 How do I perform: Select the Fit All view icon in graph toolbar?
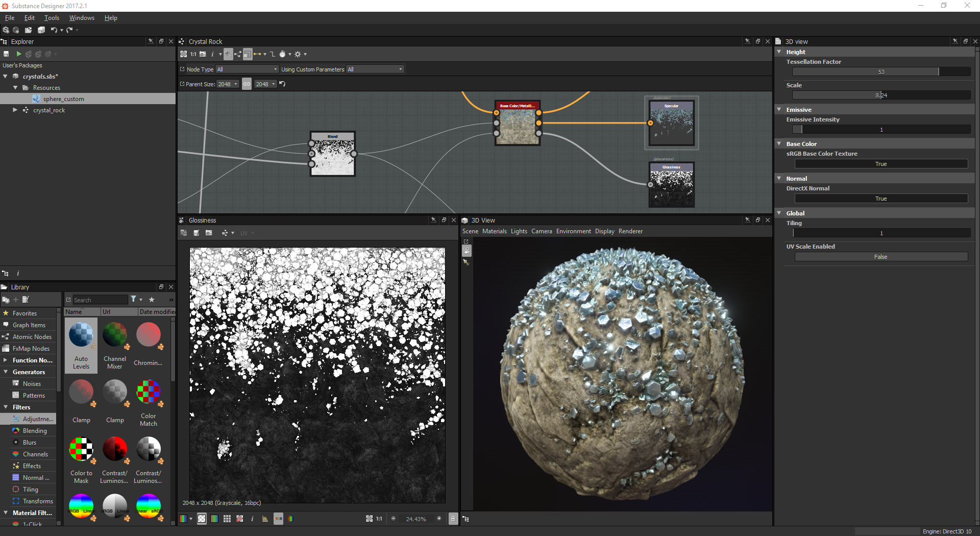click(x=184, y=54)
